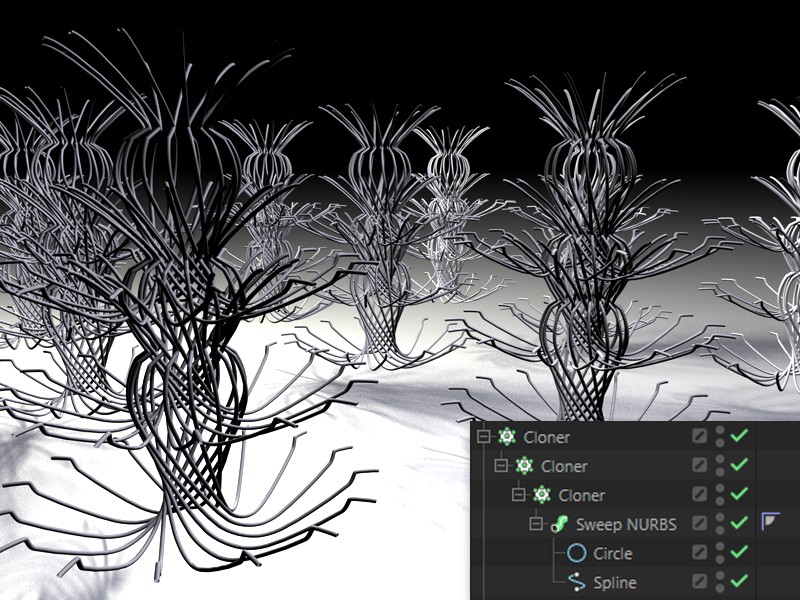Disable the outermost Cloner via its green checkmark
800x600 pixels.
coord(739,435)
